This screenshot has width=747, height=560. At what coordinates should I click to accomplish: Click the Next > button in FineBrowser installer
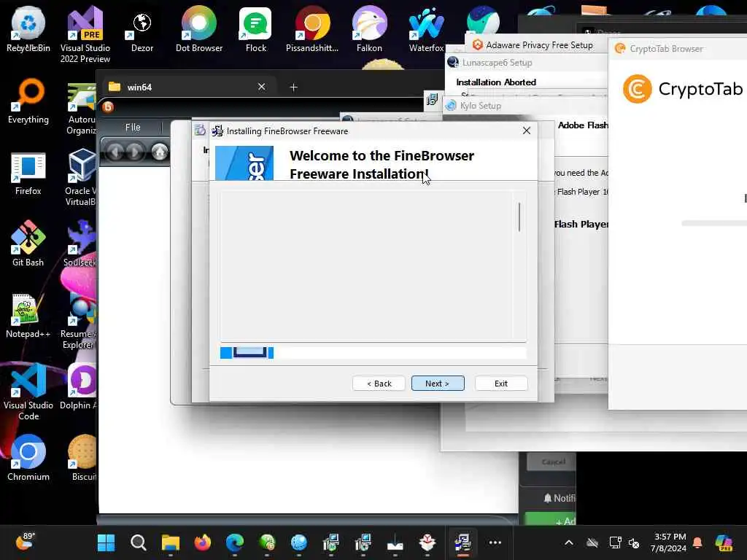pos(438,384)
